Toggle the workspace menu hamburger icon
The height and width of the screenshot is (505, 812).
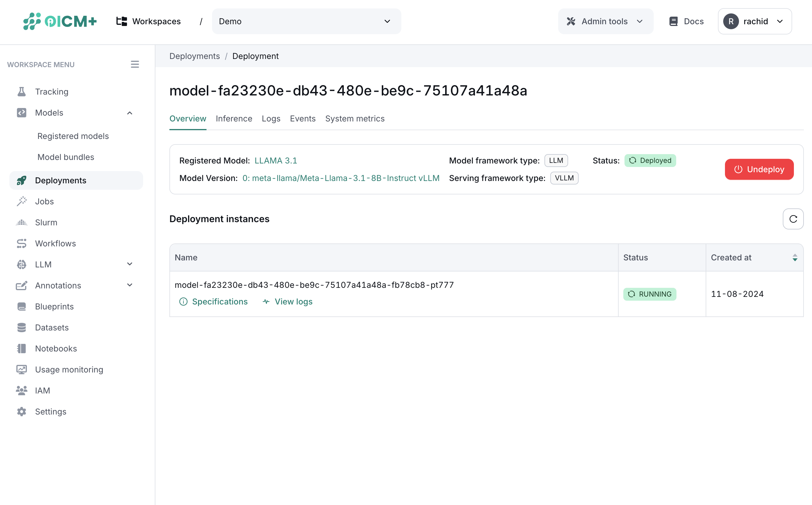(135, 64)
